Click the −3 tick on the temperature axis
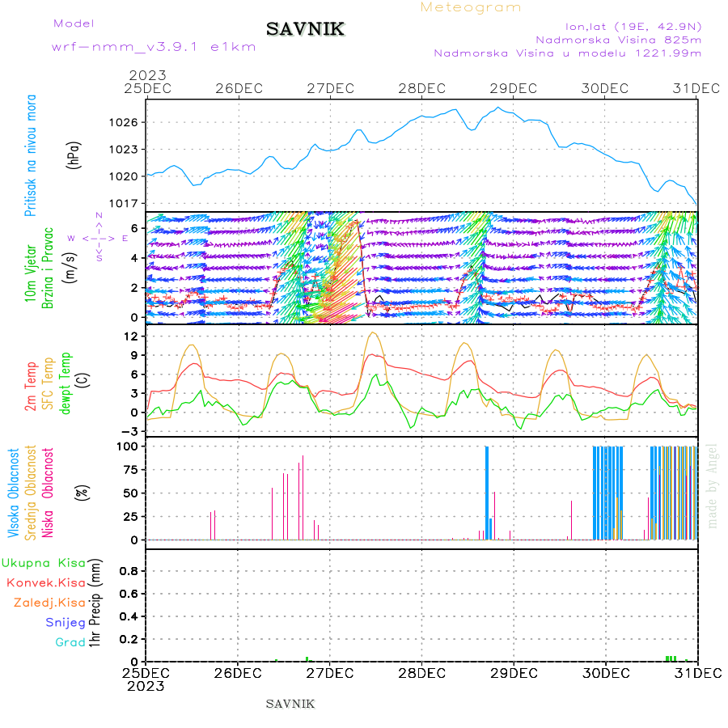 (131, 431)
